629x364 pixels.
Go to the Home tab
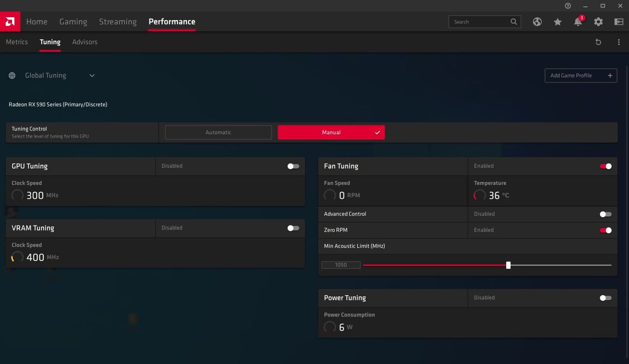coord(37,22)
